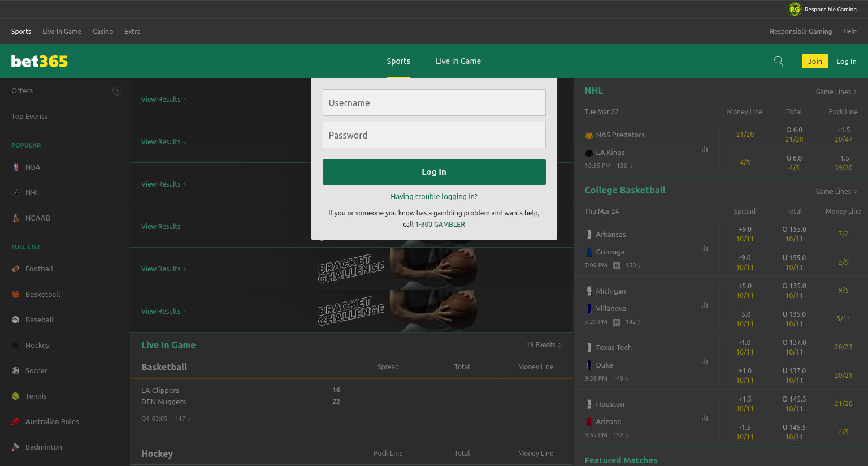Click Having trouble logging in link
Screen dimensions: 868x466
(434, 196)
